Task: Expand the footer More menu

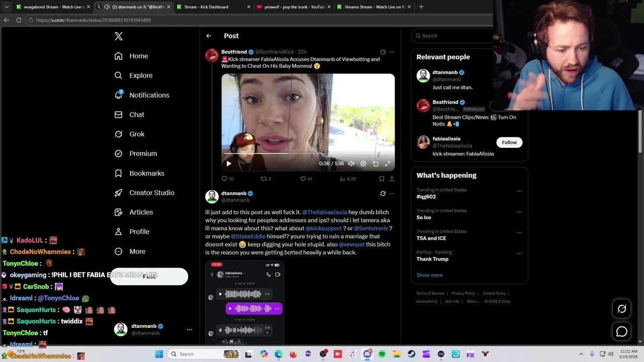Action: (473, 301)
